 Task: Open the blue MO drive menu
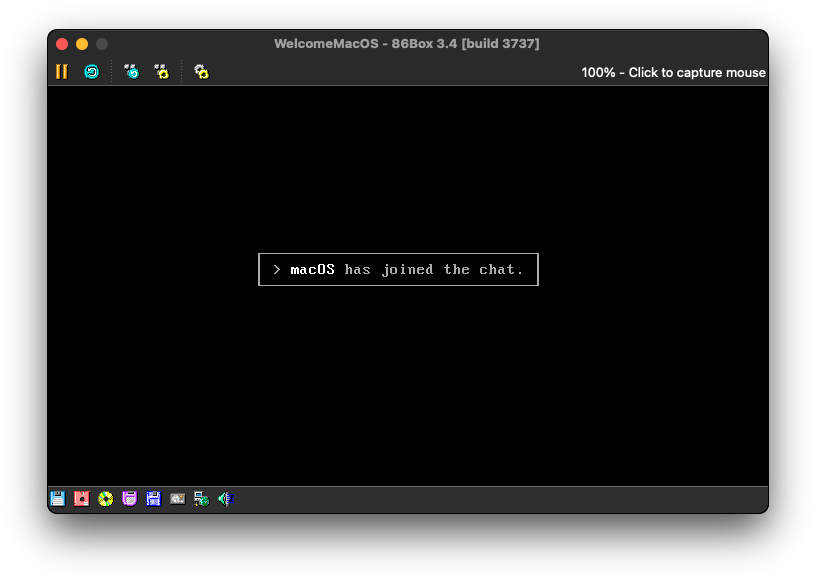click(153, 498)
